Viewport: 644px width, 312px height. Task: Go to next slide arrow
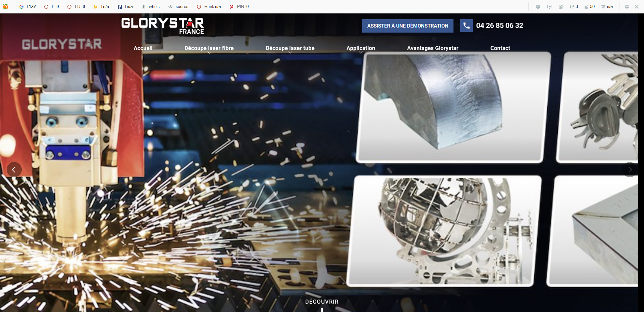click(x=630, y=170)
